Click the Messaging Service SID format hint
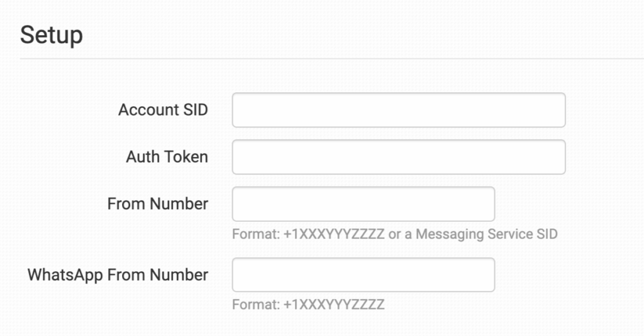Viewport: 644px width, 336px height. point(394,234)
